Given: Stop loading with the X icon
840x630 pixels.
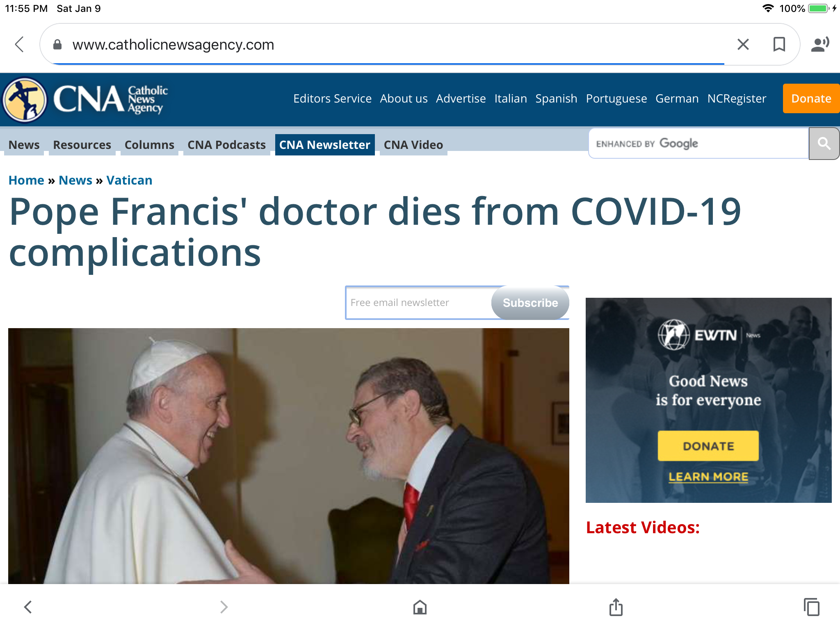Looking at the screenshot, I should (743, 44).
